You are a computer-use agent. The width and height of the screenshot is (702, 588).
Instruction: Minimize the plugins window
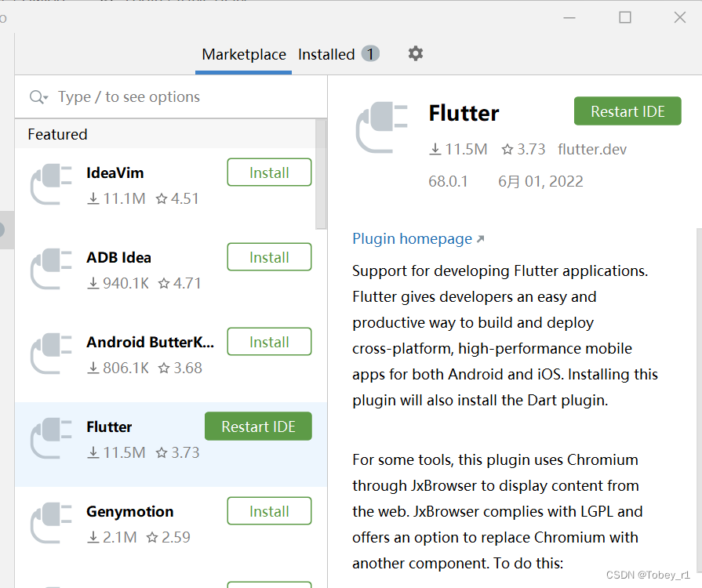click(x=569, y=17)
